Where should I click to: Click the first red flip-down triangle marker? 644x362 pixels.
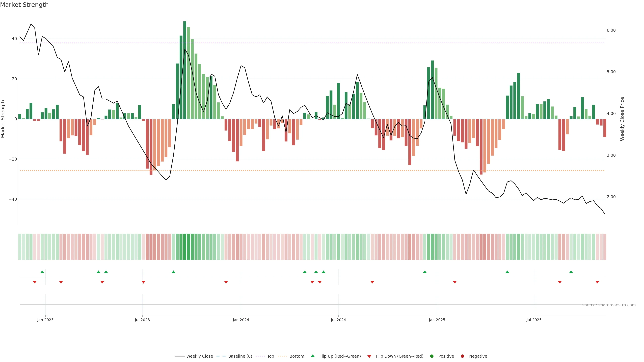click(x=35, y=282)
